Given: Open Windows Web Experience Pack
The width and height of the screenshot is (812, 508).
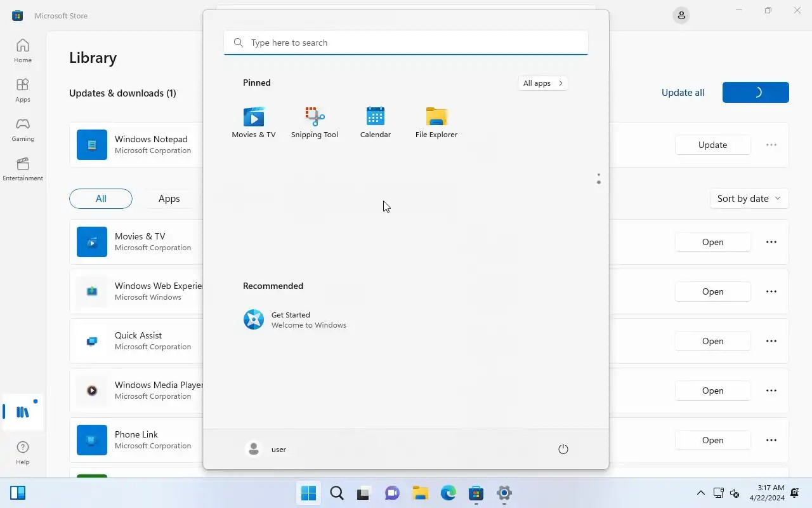Looking at the screenshot, I should [713, 291].
